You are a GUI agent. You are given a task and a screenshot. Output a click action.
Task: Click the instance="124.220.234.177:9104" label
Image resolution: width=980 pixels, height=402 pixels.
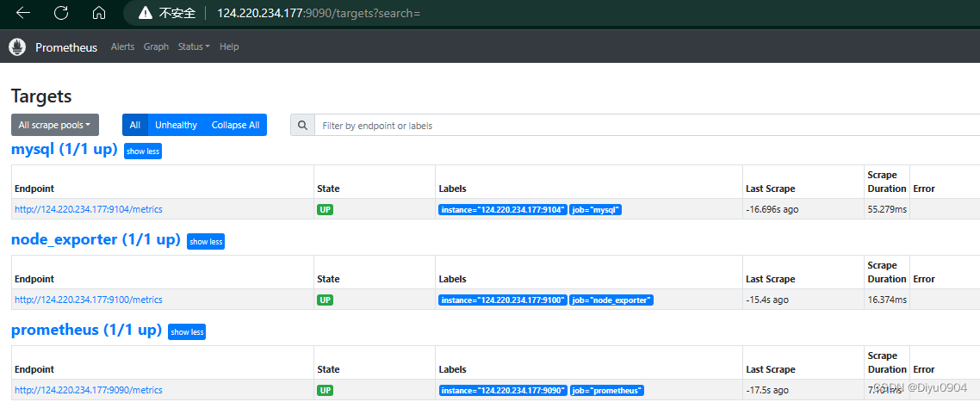click(503, 210)
